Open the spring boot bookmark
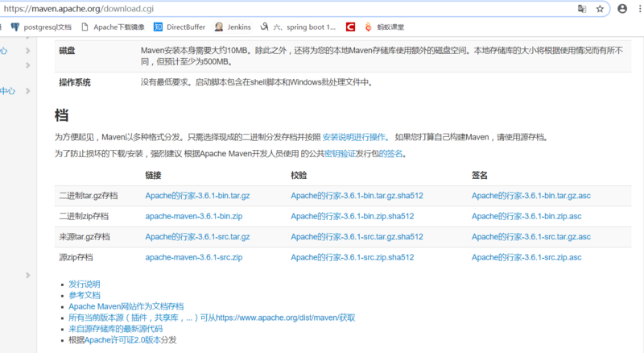 tap(298, 27)
